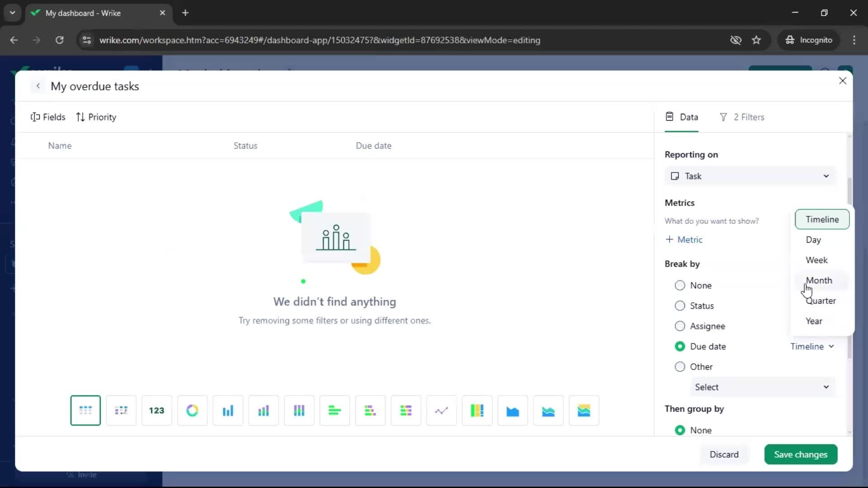This screenshot has height=488, width=868.
Task: Open the Fields column chooser
Action: pyautogui.click(x=48, y=117)
